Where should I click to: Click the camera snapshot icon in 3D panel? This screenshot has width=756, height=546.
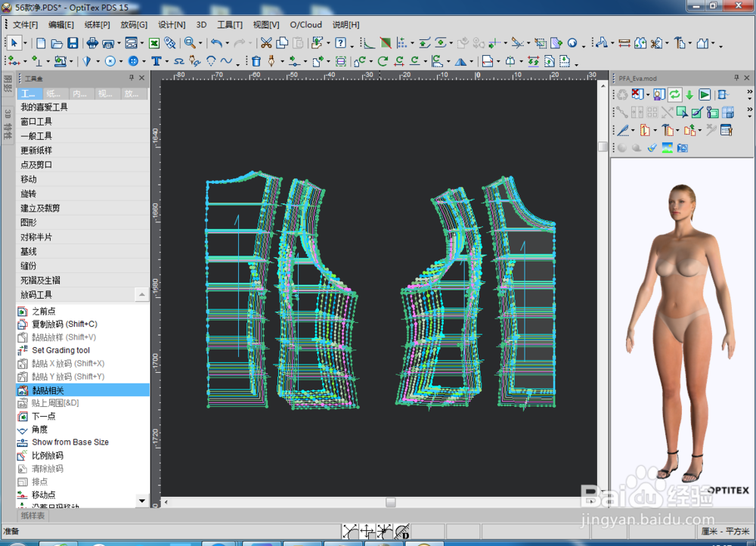click(x=682, y=148)
